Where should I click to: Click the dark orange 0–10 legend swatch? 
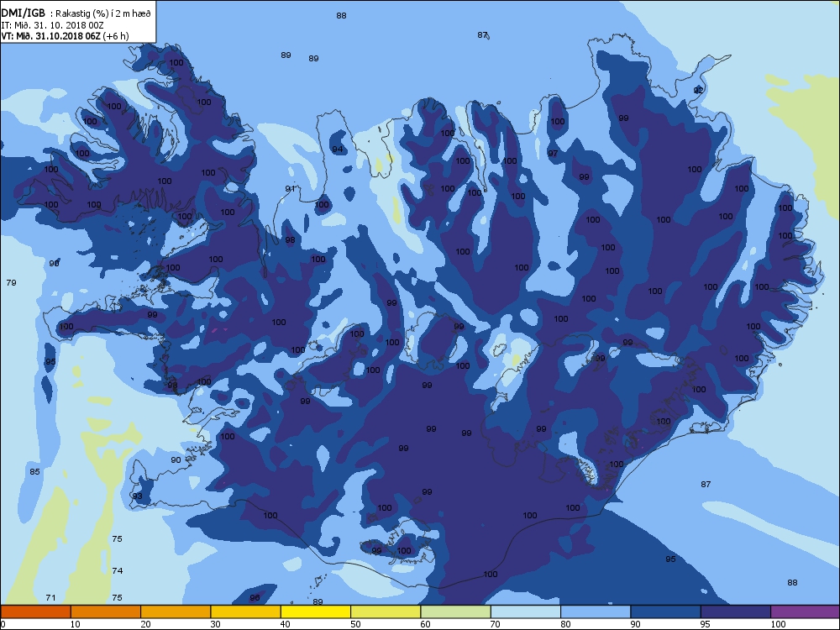[x=35, y=612]
